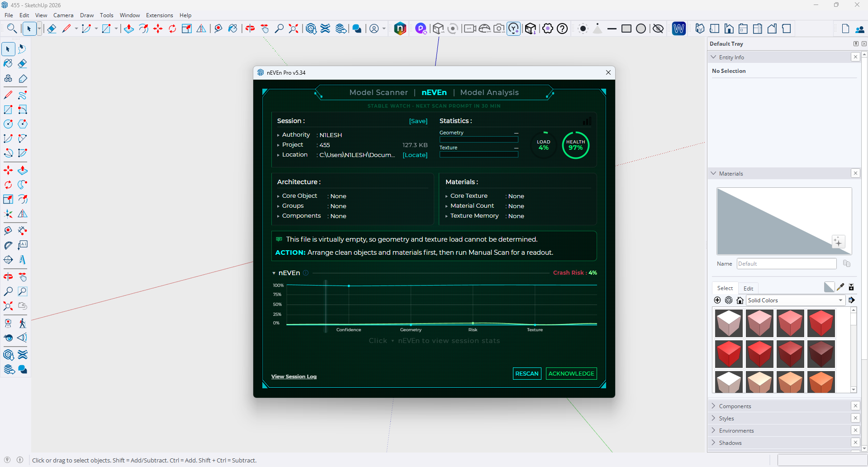Open the Line tool dropdown arrow
The width and height of the screenshot is (868, 467).
pos(76,29)
